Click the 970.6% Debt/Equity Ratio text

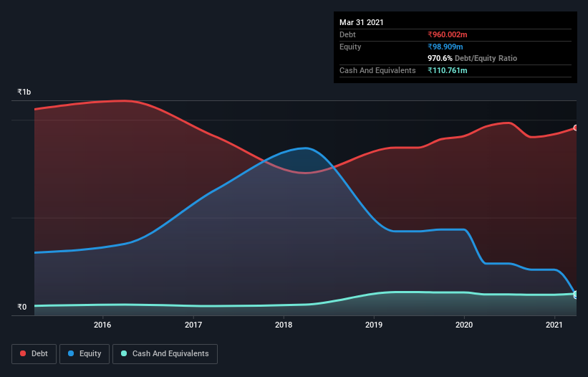472,58
